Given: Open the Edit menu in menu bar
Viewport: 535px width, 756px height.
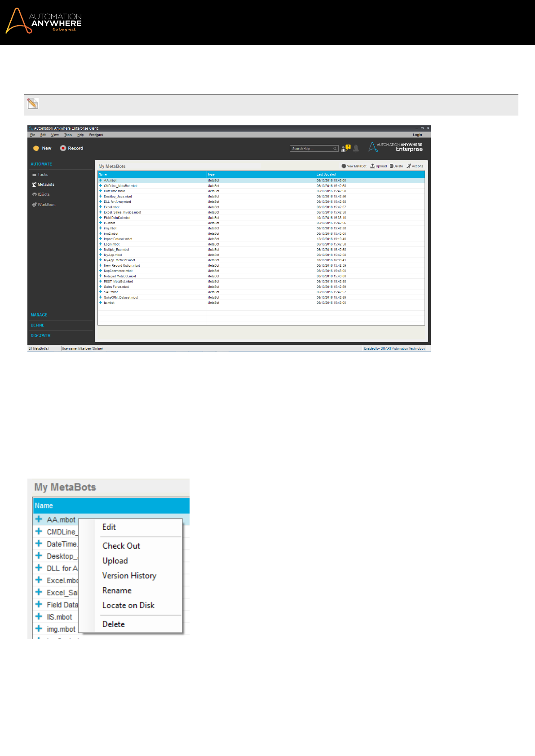Looking at the screenshot, I should tap(43, 135).
